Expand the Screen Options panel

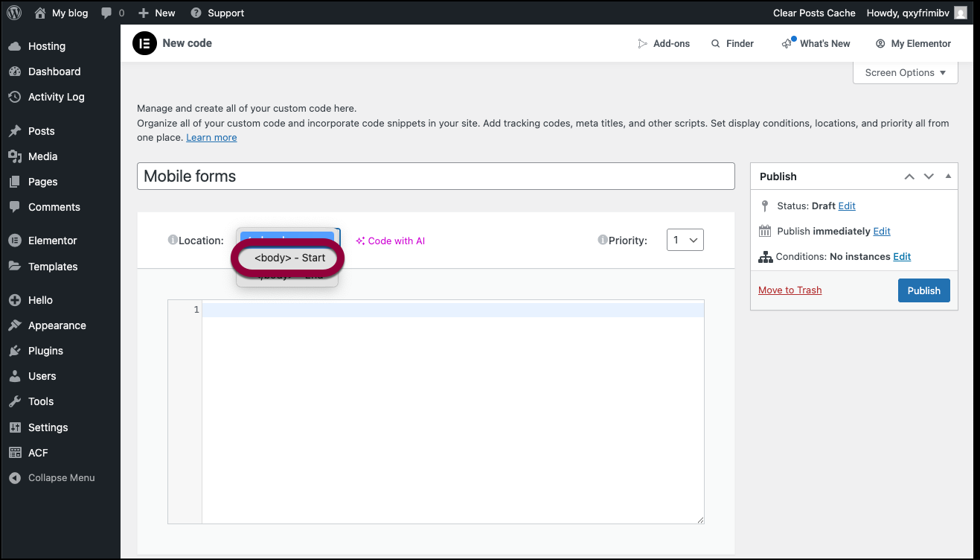[x=905, y=73]
